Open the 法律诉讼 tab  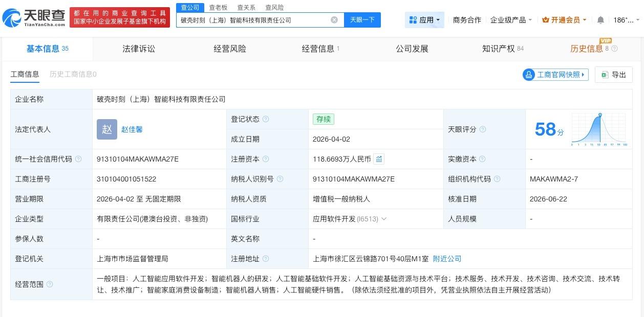click(139, 49)
